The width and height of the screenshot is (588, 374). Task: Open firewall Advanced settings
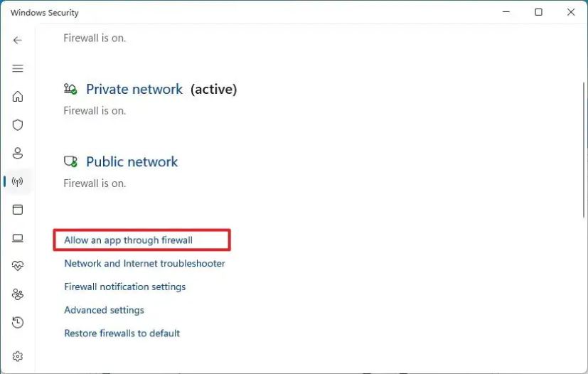(104, 310)
